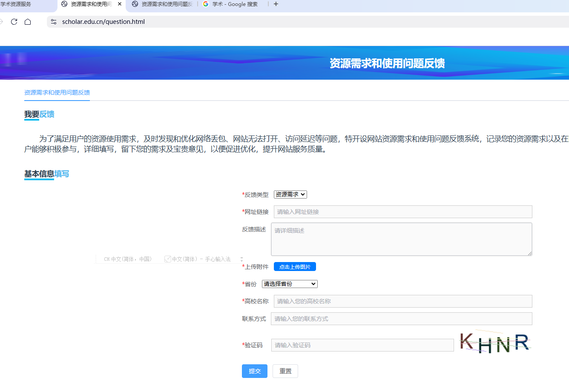Open a new browser tab with plus icon
569x392 pixels.
point(276,4)
